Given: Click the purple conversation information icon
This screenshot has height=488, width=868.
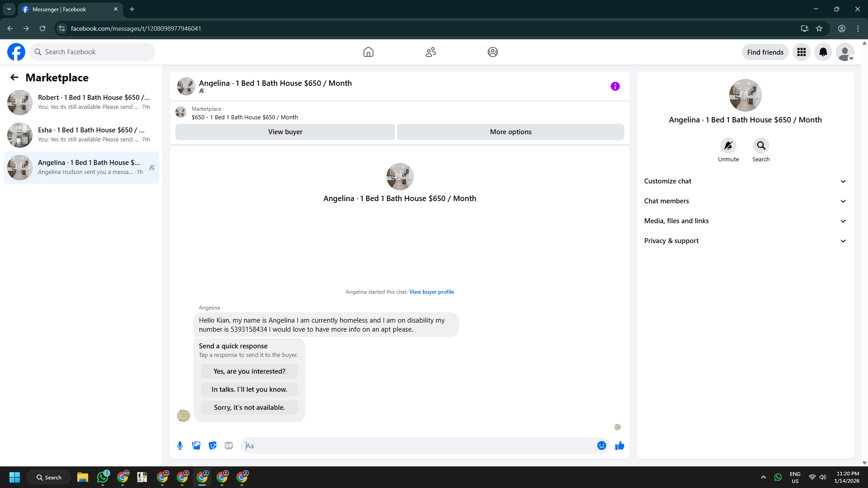Looking at the screenshot, I should point(615,86).
